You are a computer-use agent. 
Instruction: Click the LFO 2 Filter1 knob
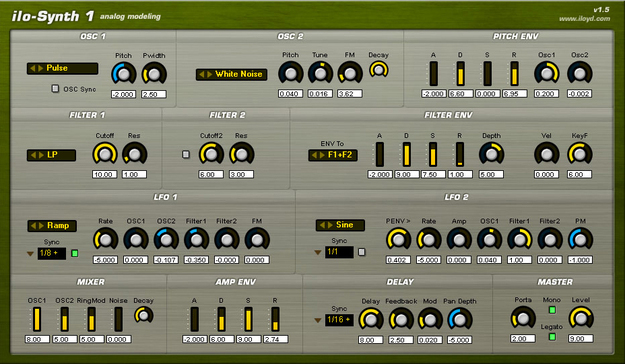(x=520, y=239)
